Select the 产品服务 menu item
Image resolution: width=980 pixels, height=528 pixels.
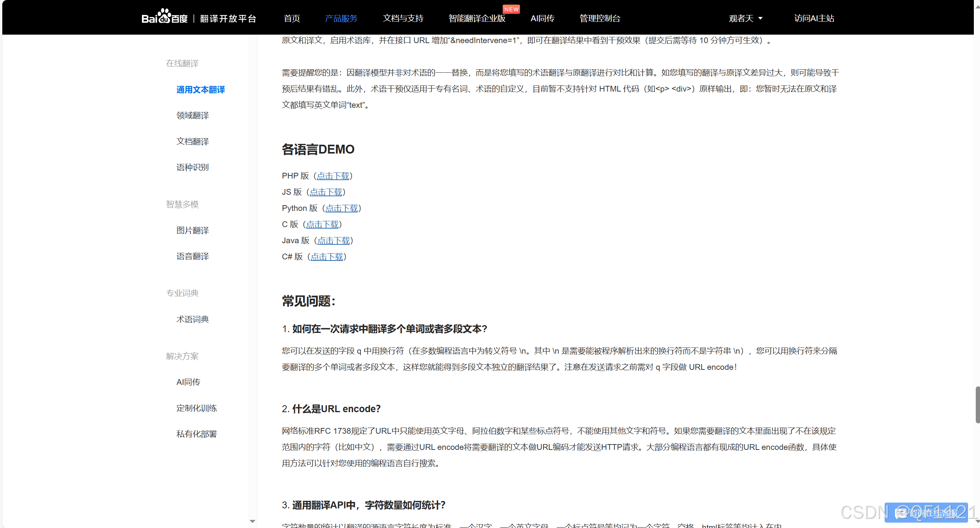pos(341,18)
